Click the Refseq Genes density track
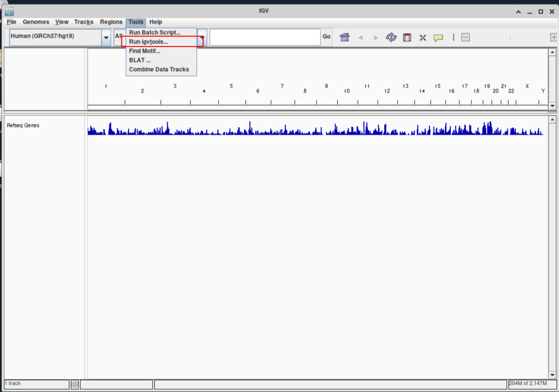 [x=315, y=128]
